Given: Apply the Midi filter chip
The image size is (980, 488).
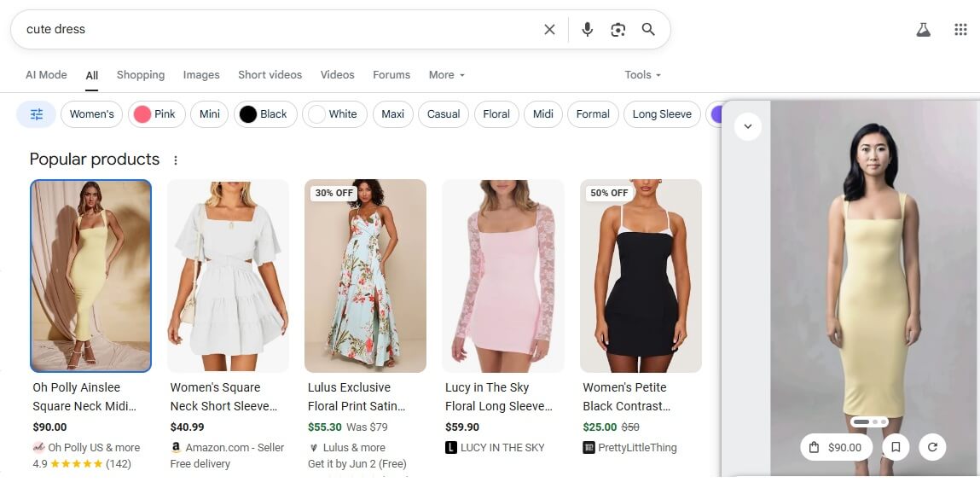Looking at the screenshot, I should coord(543,114).
